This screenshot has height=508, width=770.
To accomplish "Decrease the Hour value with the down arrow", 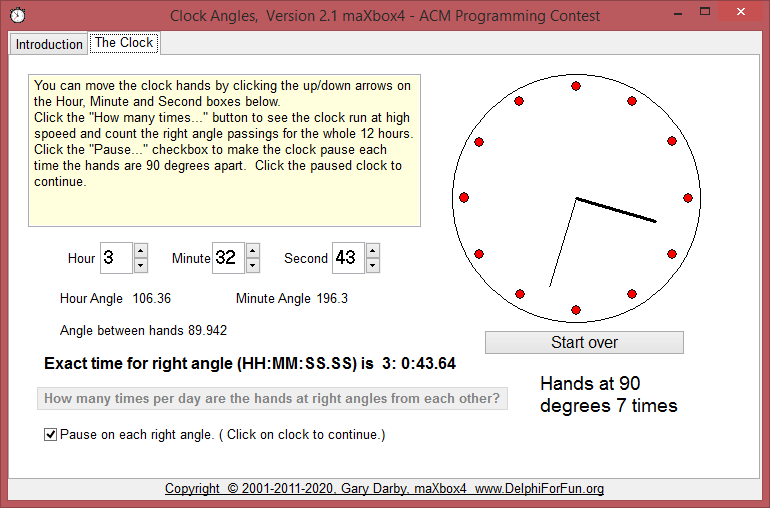I will [x=141, y=265].
